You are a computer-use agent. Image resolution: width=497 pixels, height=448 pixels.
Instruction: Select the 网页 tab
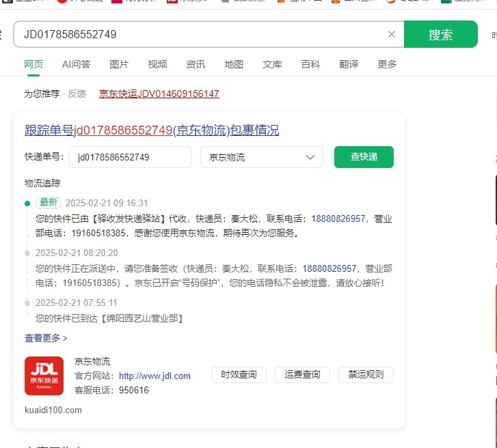point(33,64)
